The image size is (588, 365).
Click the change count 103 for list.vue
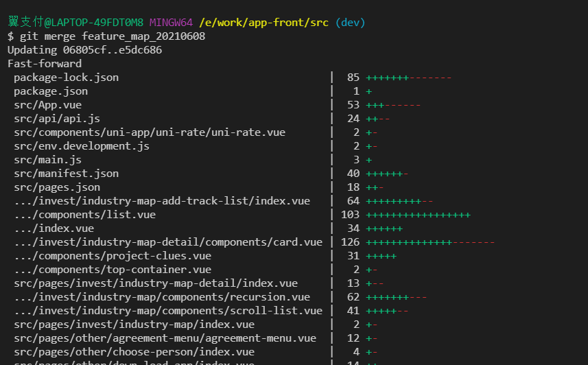click(x=350, y=215)
